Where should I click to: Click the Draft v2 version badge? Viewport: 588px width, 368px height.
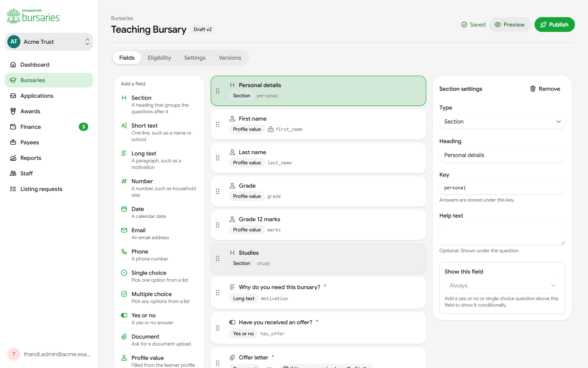(203, 29)
